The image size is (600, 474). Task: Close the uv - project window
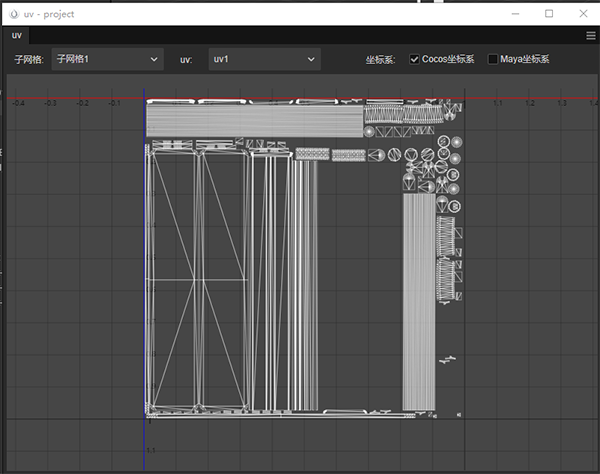click(x=581, y=14)
